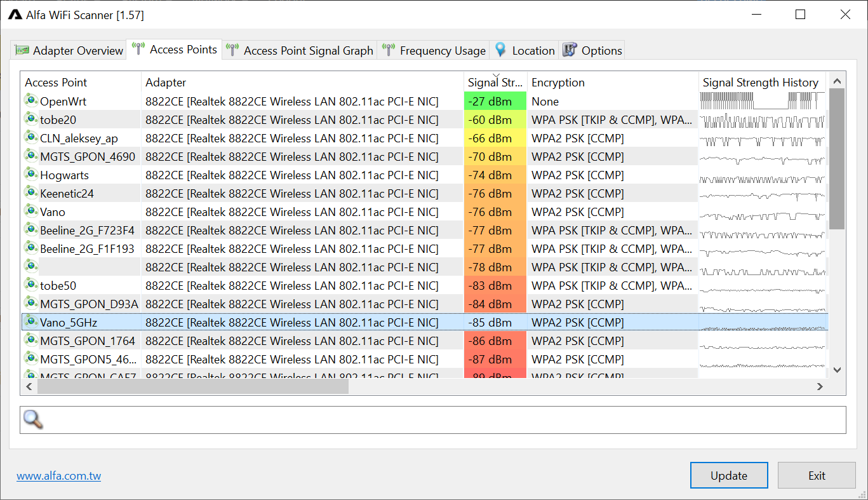Click the vertical scrollbar up arrow

click(837, 81)
